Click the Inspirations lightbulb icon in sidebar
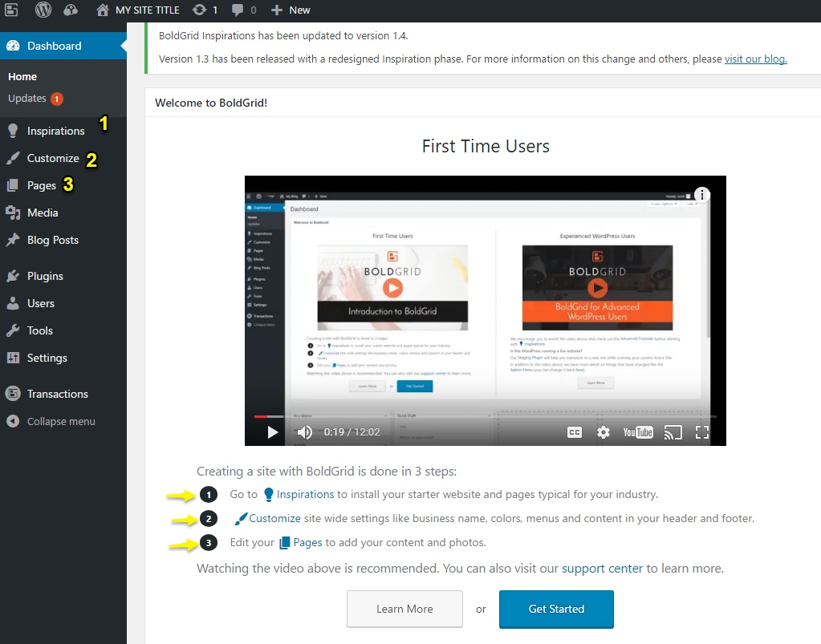The image size is (821, 644). point(13,131)
